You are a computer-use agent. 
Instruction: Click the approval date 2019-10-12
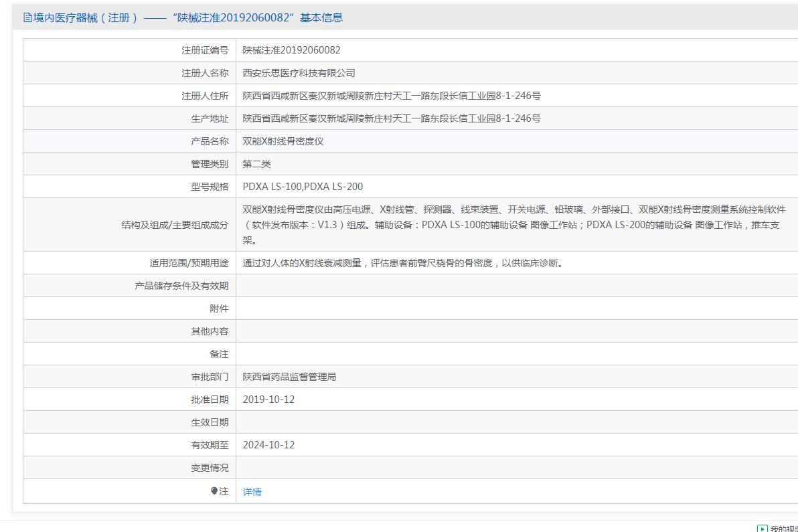point(268,400)
